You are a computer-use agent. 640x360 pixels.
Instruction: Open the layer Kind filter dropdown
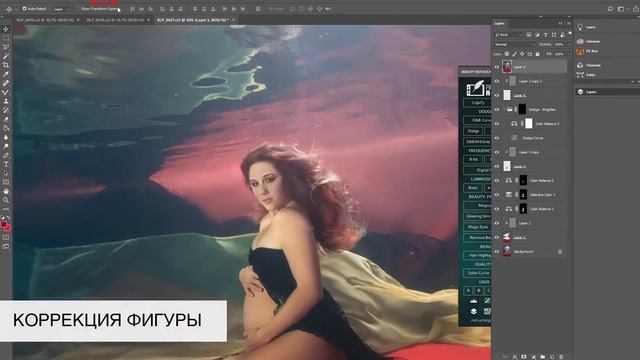click(x=508, y=35)
